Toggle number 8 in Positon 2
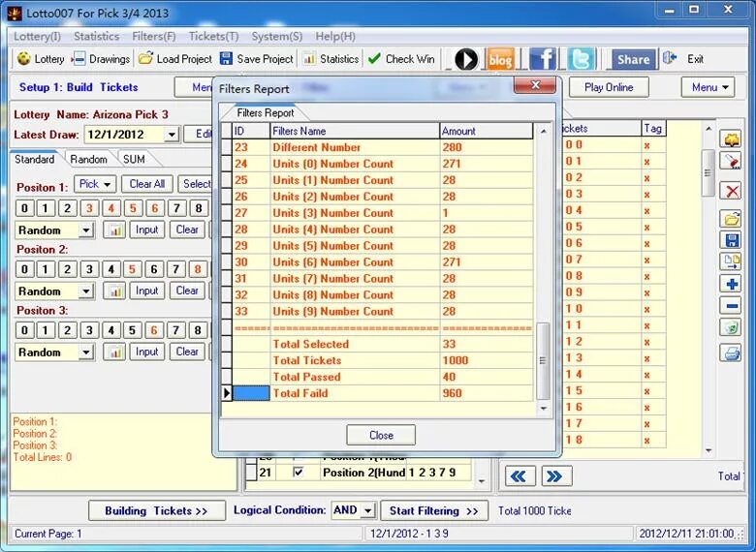The image size is (756, 552). [x=198, y=269]
